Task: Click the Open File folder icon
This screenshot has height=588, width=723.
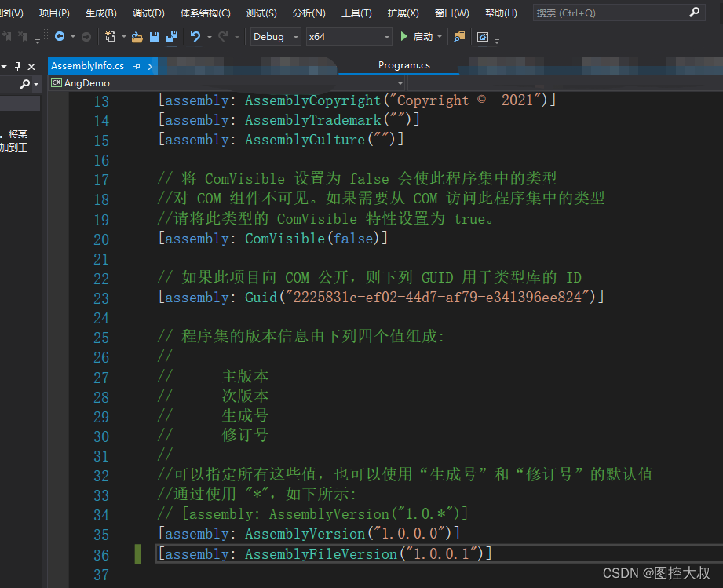Action: [137, 37]
